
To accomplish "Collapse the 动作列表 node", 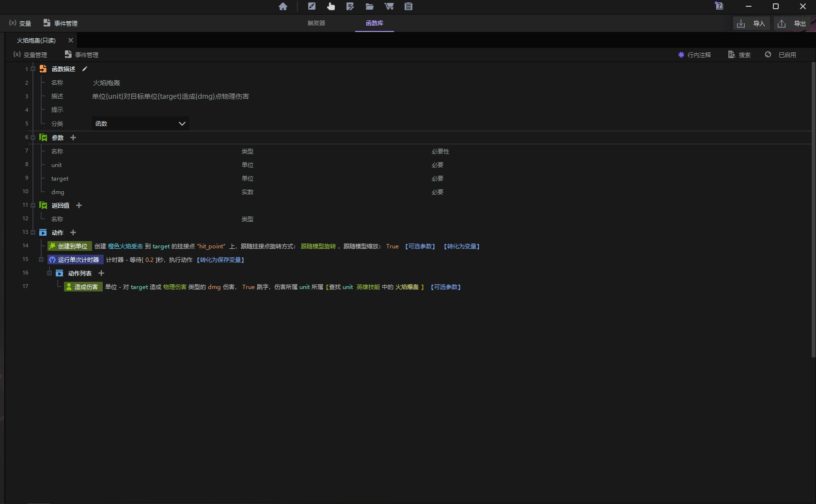I will click(49, 273).
